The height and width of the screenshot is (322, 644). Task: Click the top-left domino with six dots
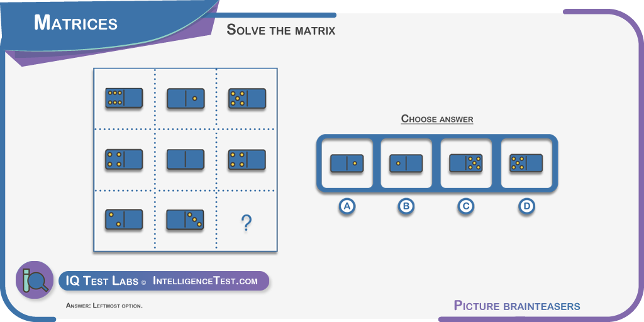pos(124,98)
